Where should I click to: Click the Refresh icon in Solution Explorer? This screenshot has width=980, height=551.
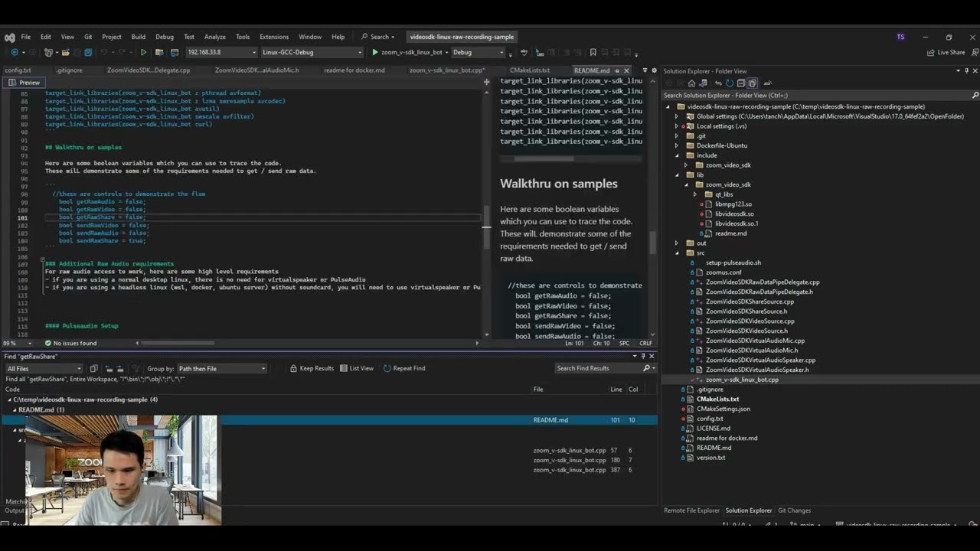pyautogui.click(x=730, y=83)
